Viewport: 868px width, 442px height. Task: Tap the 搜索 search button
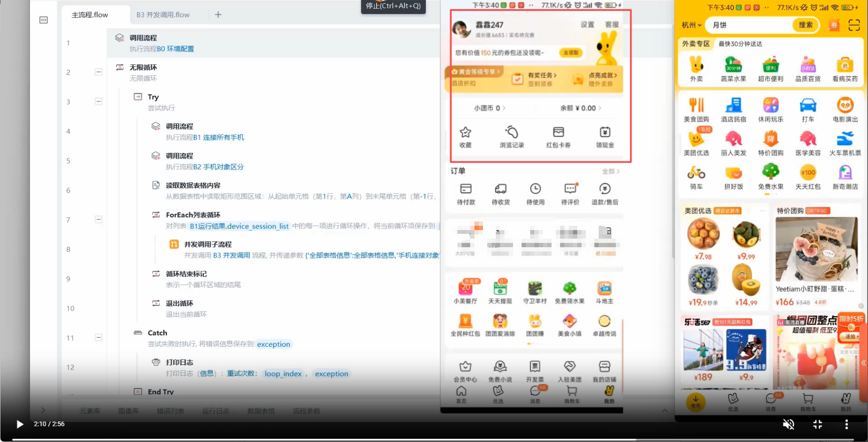click(806, 25)
